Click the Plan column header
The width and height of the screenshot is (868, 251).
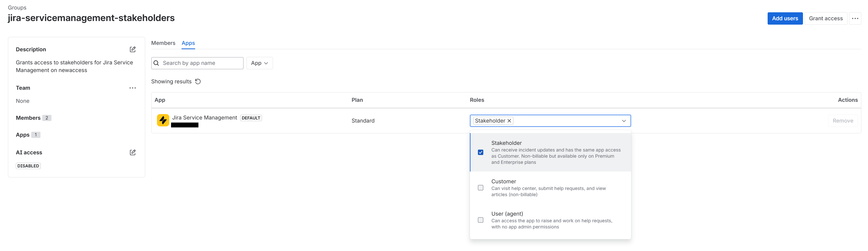point(357,100)
